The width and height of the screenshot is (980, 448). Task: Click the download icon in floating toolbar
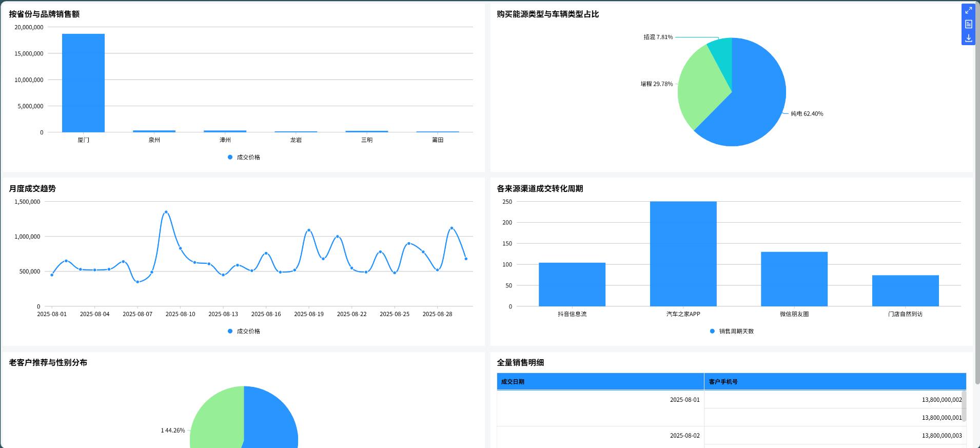968,38
